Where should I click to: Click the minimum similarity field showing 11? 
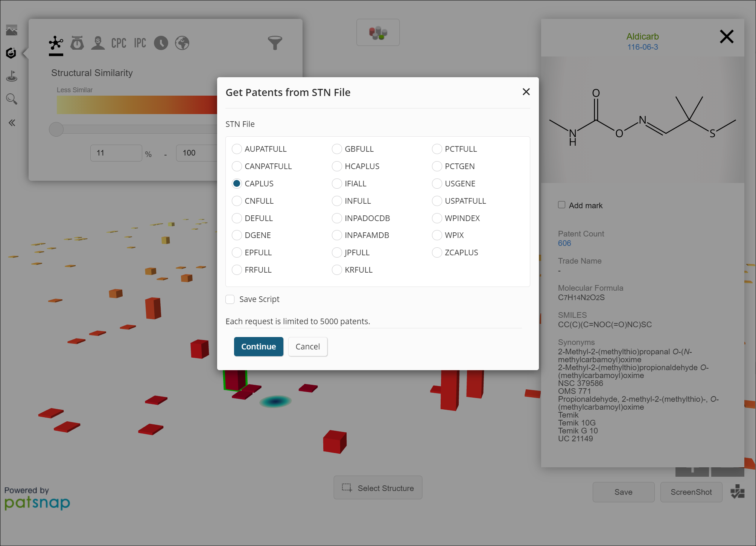116,153
